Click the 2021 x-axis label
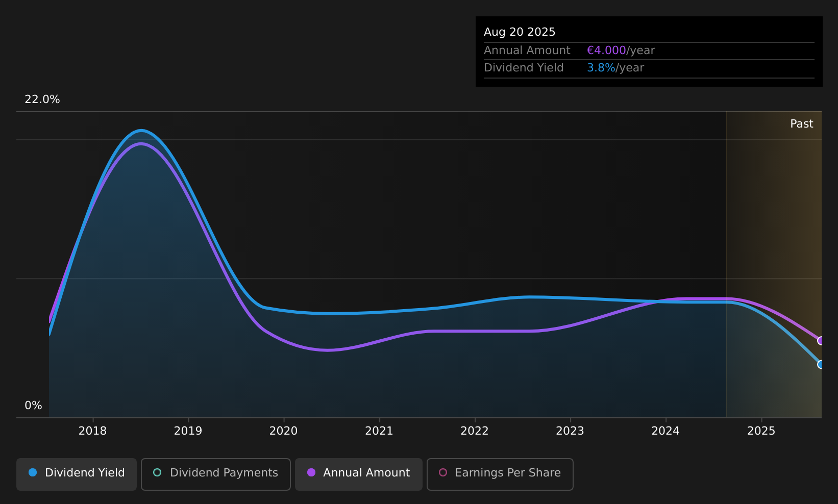 coord(379,431)
